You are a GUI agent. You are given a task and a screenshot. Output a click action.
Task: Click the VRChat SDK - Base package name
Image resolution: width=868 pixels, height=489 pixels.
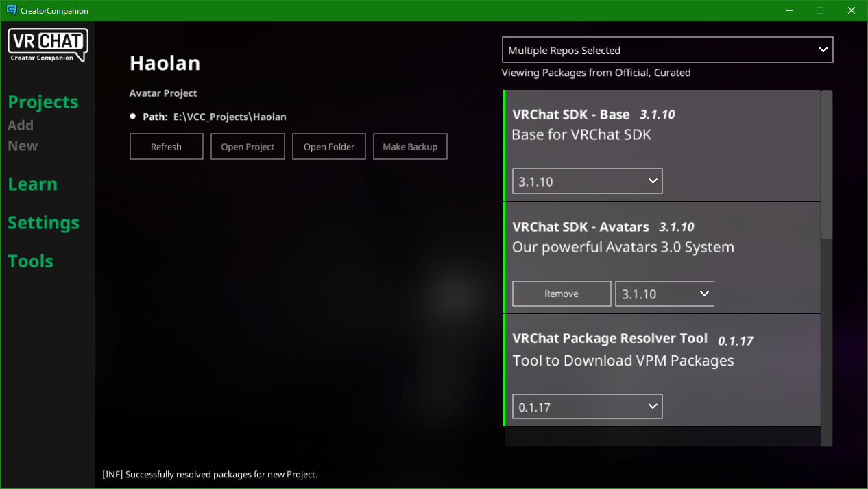(571, 115)
